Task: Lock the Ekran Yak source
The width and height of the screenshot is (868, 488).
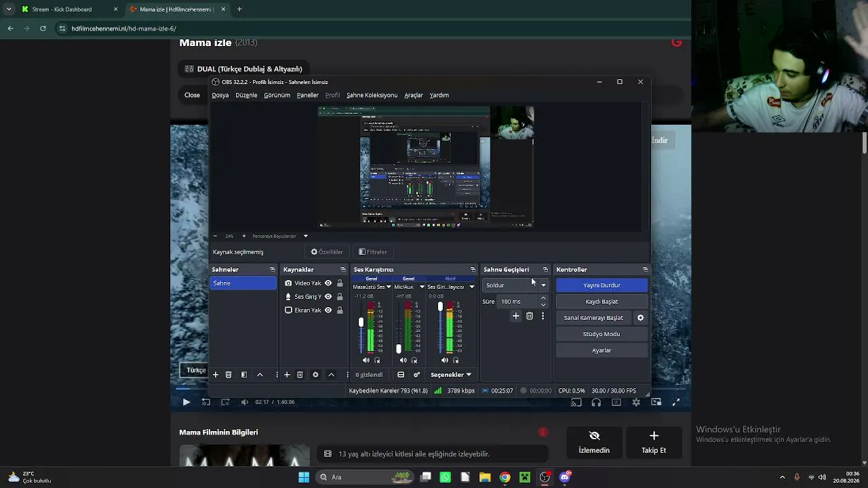Action: point(340,310)
